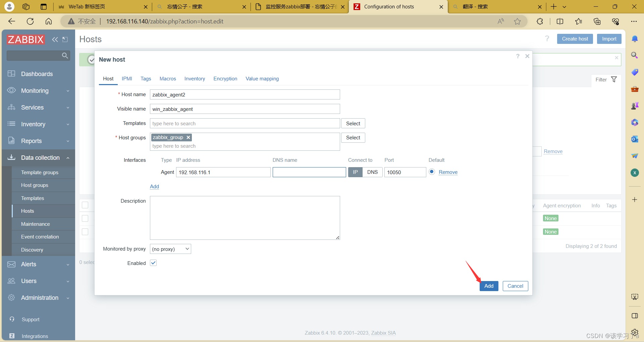Viewport: 644px width, 342px height.
Task: Expand the Users menu in sidebar
Action: [x=38, y=281]
